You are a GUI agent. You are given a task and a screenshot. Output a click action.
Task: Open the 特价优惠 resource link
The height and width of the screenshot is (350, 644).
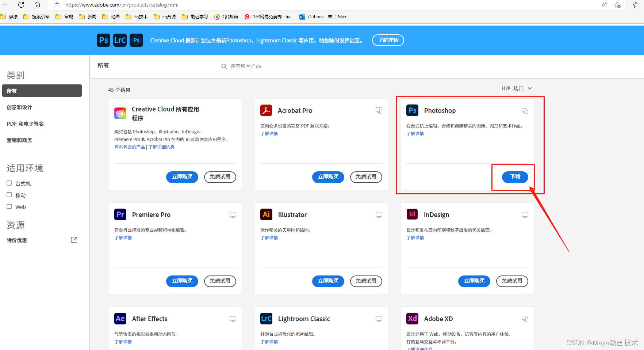(x=17, y=240)
